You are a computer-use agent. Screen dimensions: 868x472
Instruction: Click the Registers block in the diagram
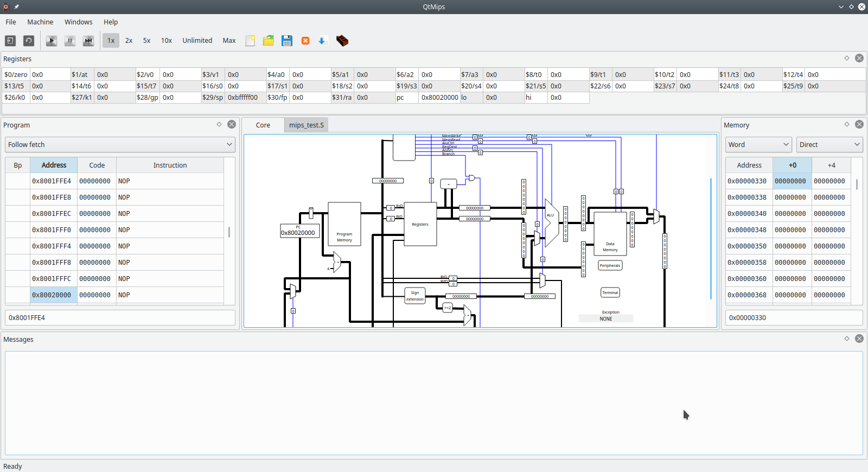coord(420,224)
